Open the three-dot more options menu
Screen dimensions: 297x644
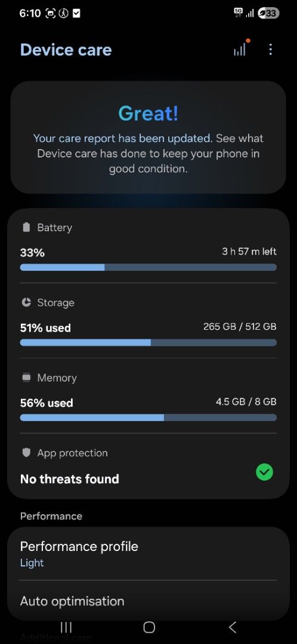(270, 49)
